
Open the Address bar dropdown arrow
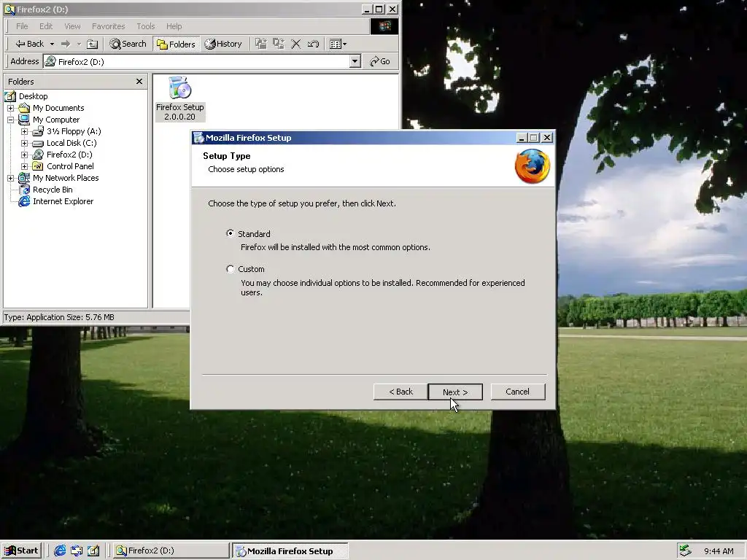tap(355, 61)
